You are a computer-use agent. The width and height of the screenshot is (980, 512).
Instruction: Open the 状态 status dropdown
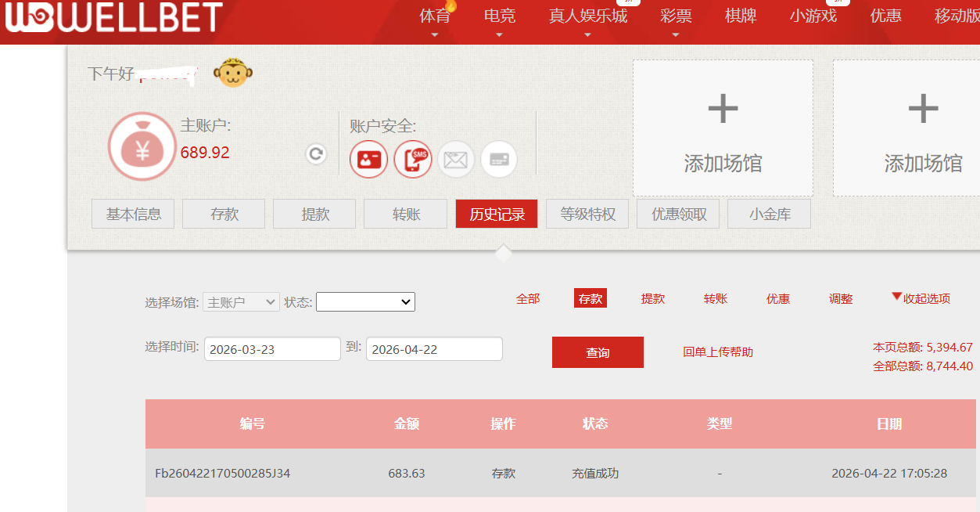click(365, 302)
